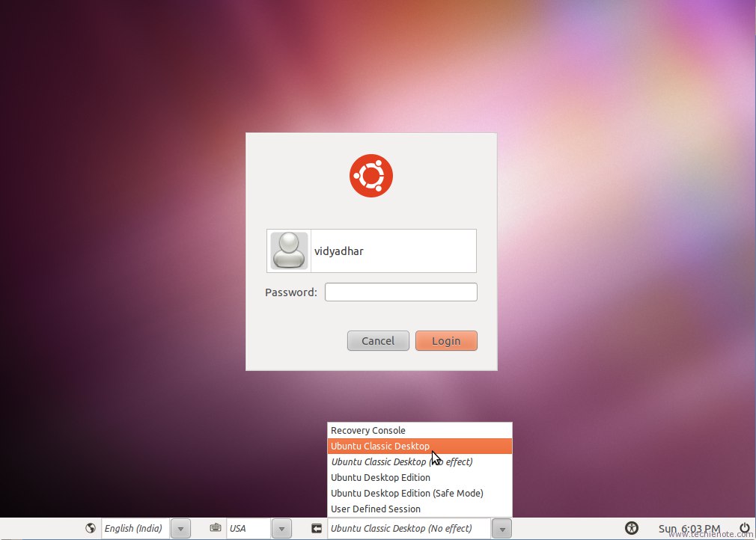Focus the Password input field

click(x=400, y=292)
